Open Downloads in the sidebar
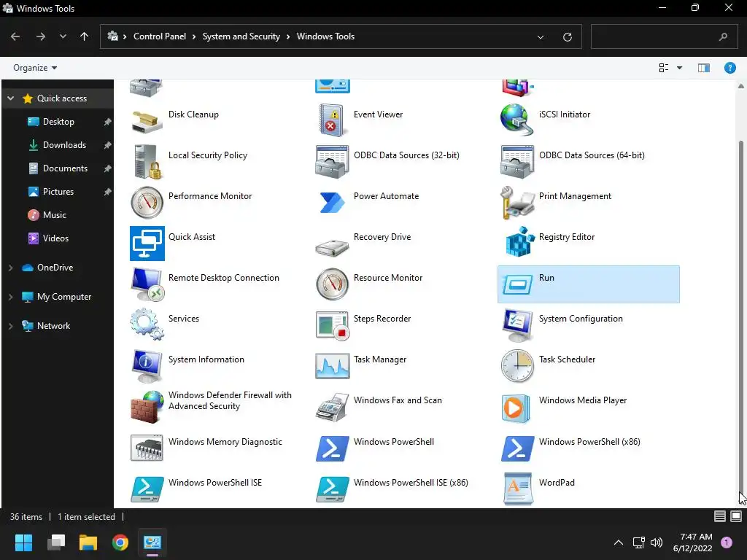747x560 pixels. 64,145
